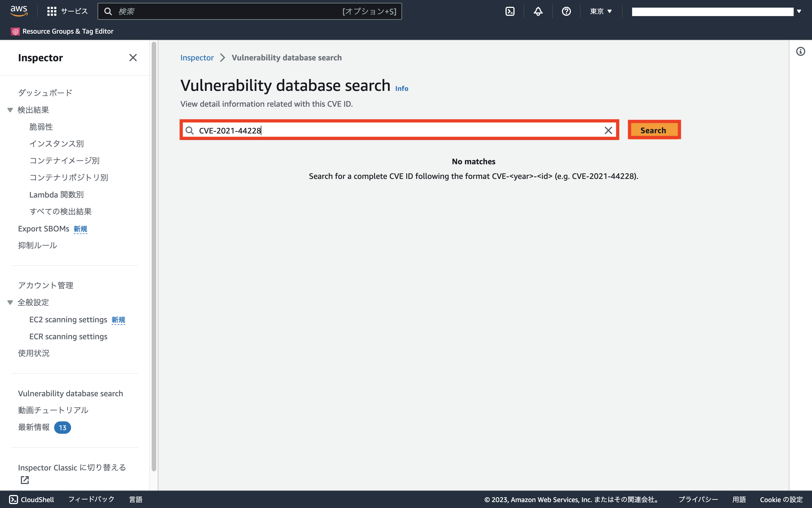Open 抑制ルール page
812x508 pixels.
[x=37, y=245]
